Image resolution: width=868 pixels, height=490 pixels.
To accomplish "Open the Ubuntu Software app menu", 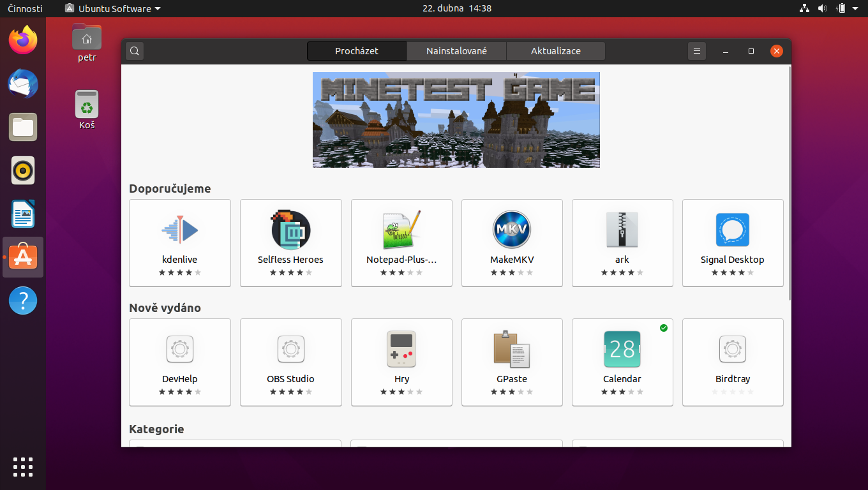I will tap(113, 8).
